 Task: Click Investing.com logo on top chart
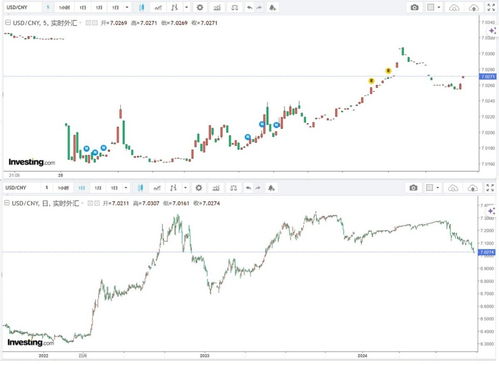(x=32, y=162)
